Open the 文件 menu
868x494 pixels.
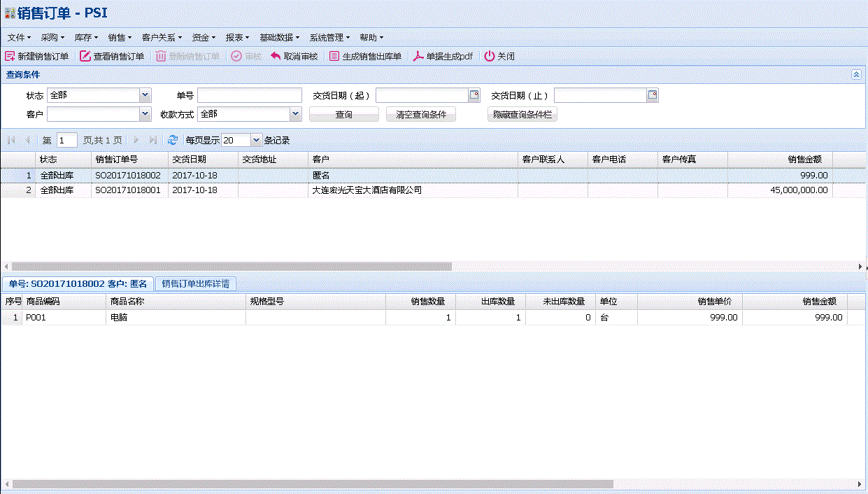tap(20, 37)
